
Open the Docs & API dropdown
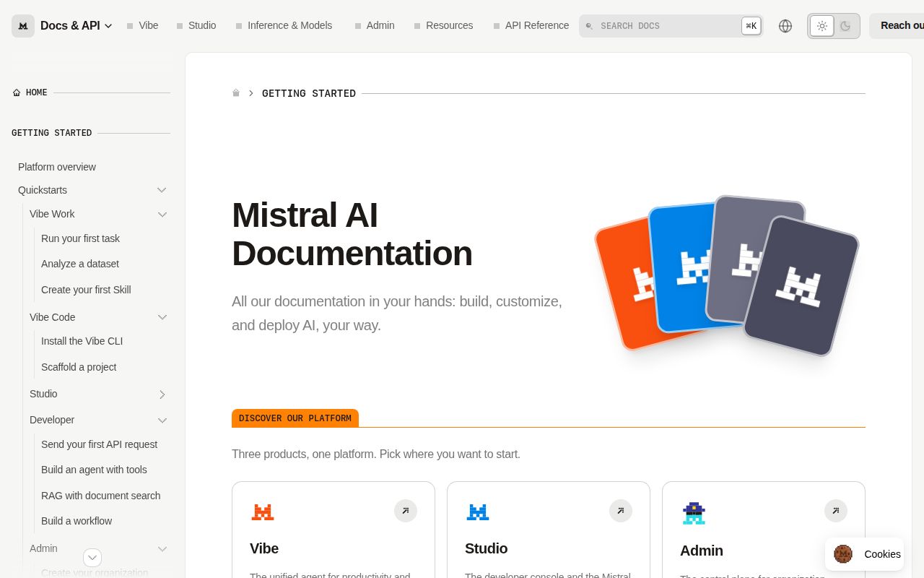pos(77,26)
